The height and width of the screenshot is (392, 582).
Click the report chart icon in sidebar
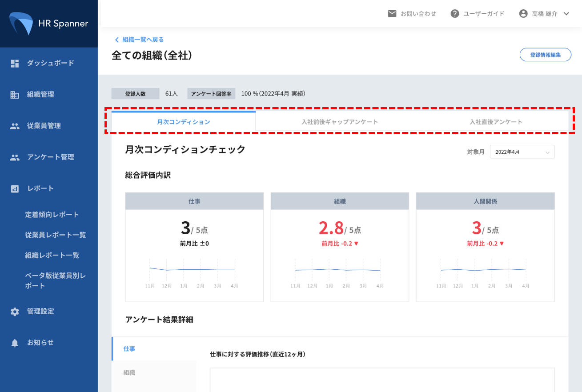[15, 189]
